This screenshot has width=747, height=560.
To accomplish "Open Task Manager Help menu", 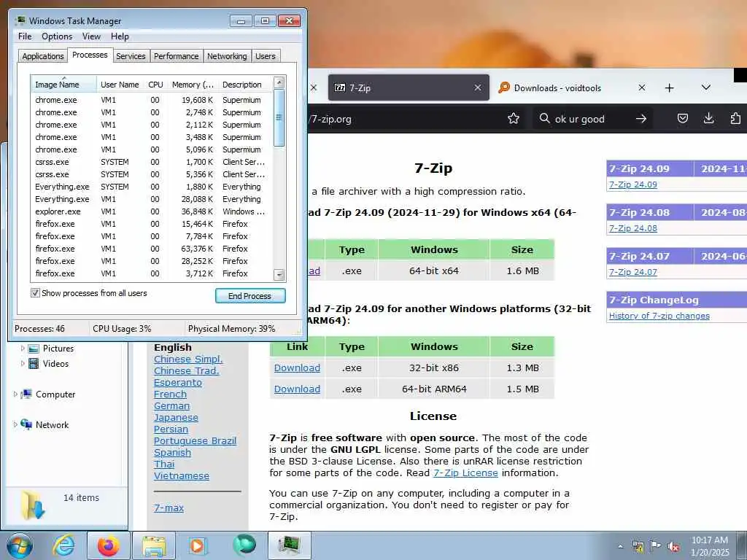I will [x=120, y=36].
